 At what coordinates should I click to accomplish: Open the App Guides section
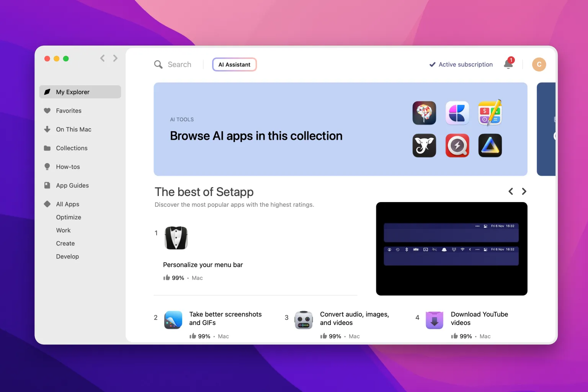point(73,185)
